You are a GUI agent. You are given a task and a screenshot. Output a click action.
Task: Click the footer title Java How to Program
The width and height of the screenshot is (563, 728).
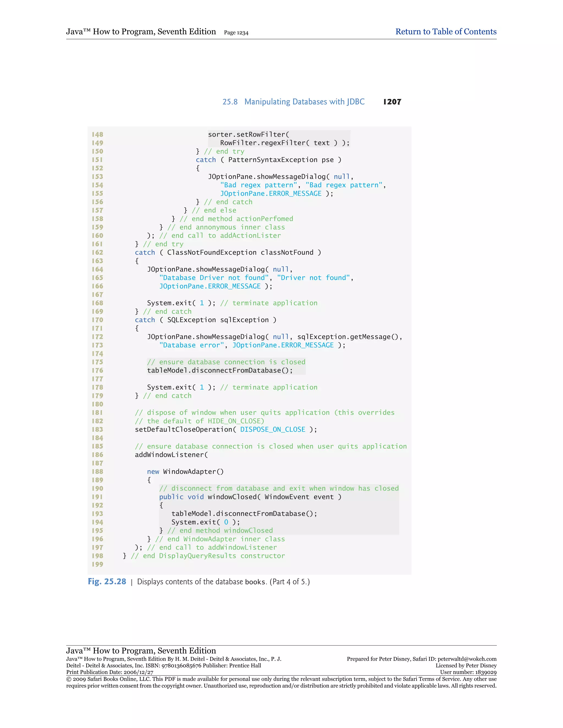pos(141,651)
